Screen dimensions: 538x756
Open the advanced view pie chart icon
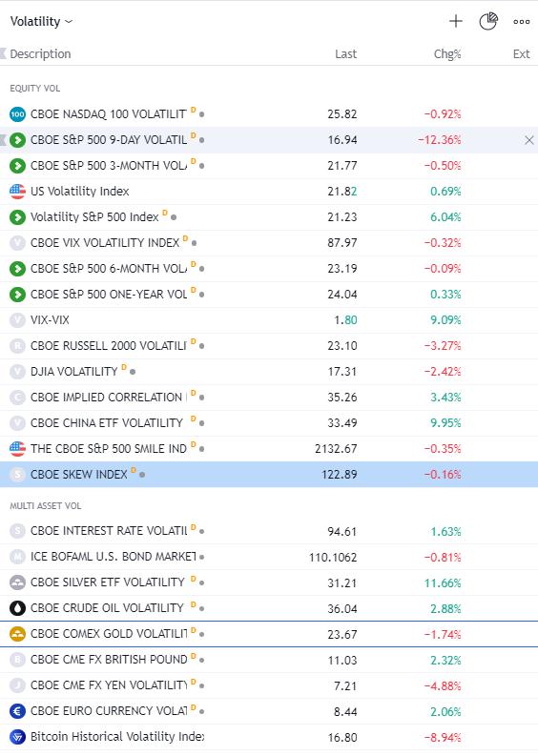pyautogui.click(x=488, y=21)
